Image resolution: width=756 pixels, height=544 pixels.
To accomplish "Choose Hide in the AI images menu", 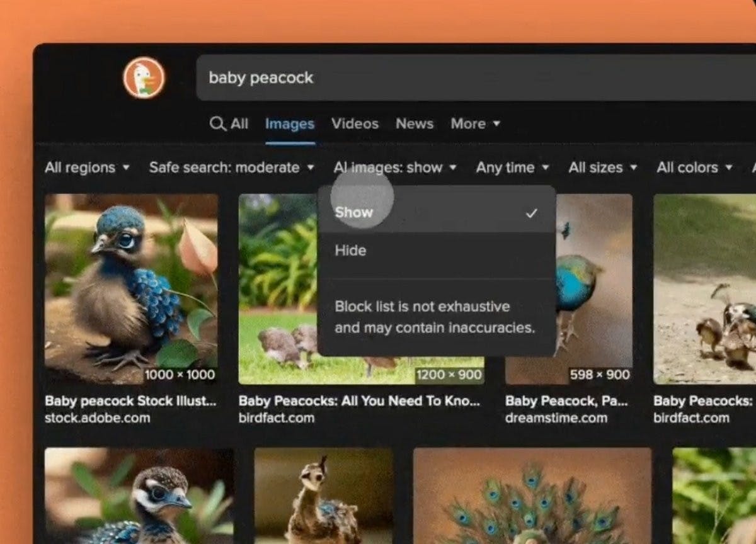I will coord(437,251).
